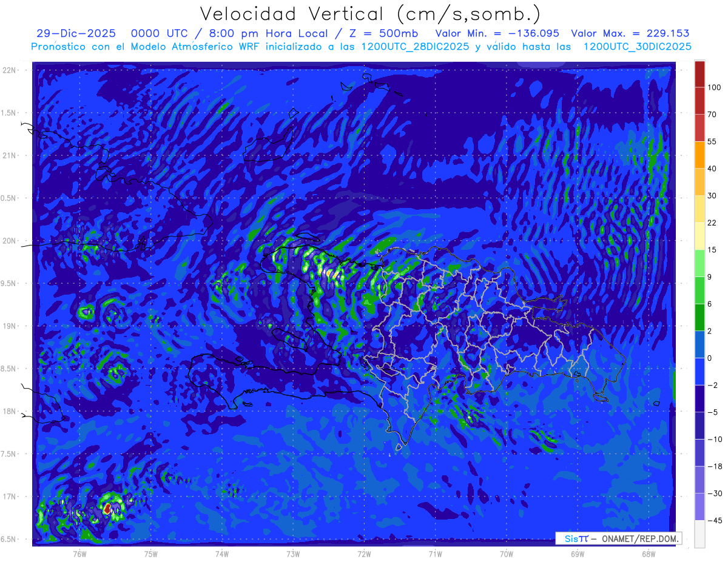Pick red swatch between 70 and 100
728x562 pixels.
[x=699, y=101]
